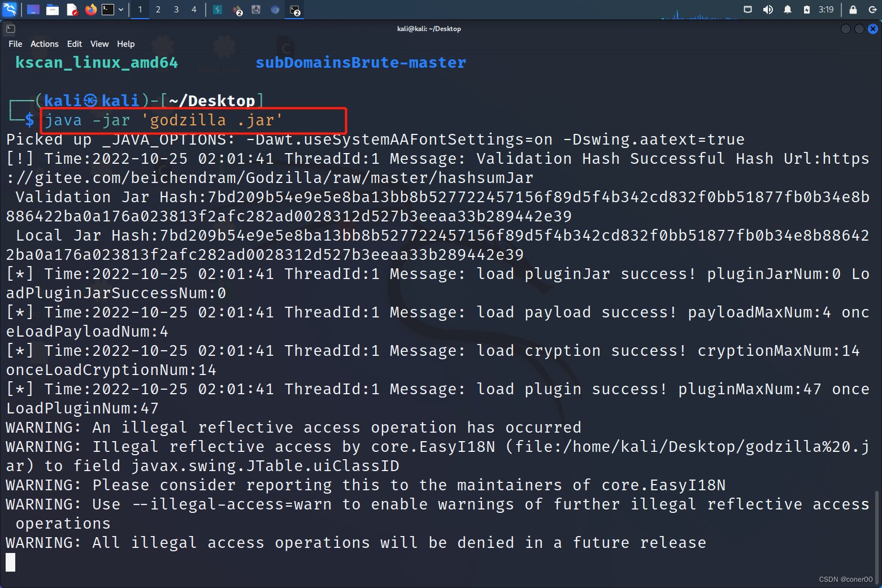Viewport: 882px width, 588px height.
Task: Click the kscan_linux_amd64 directory name
Action: pyautogui.click(x=97, y=63)
